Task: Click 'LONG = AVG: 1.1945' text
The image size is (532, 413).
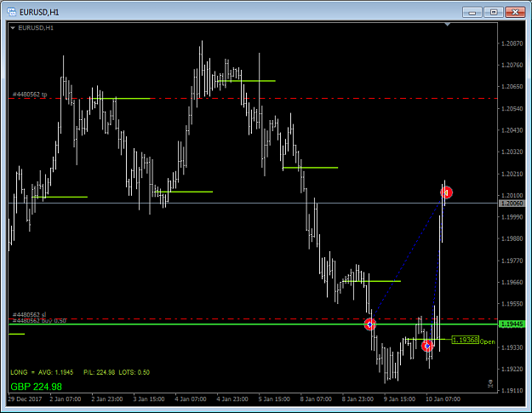Action: pos(42,372)
